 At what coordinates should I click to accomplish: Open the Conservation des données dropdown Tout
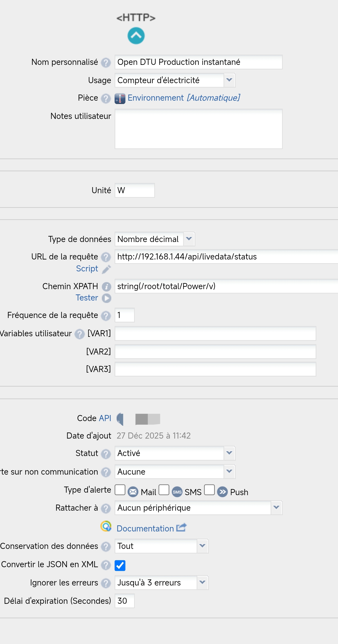pos(162,546)
